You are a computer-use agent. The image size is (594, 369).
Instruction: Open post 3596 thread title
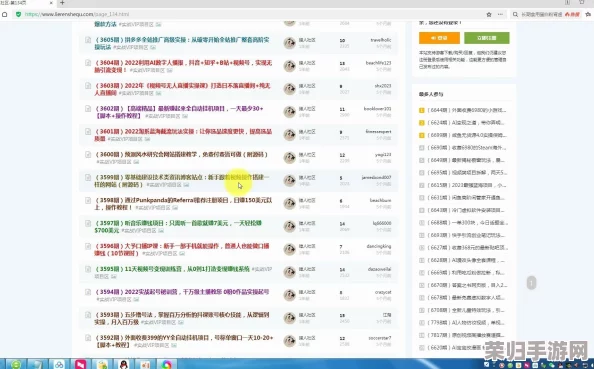181,249
